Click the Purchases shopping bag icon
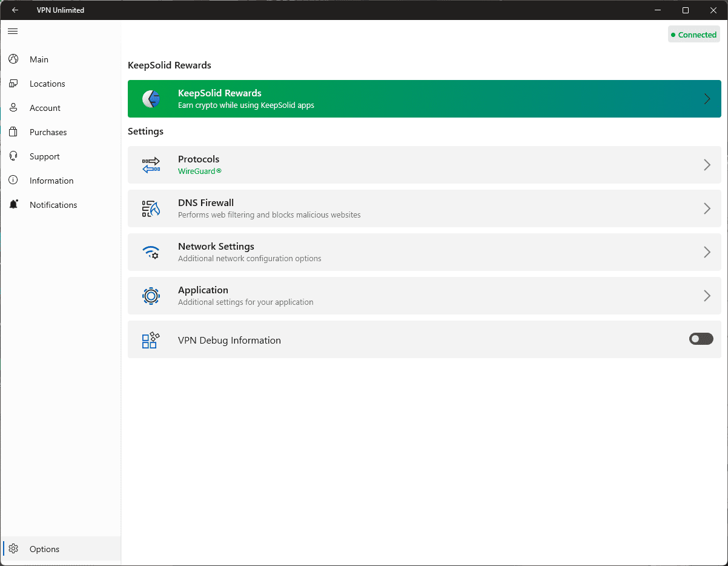 pos(13,132)
